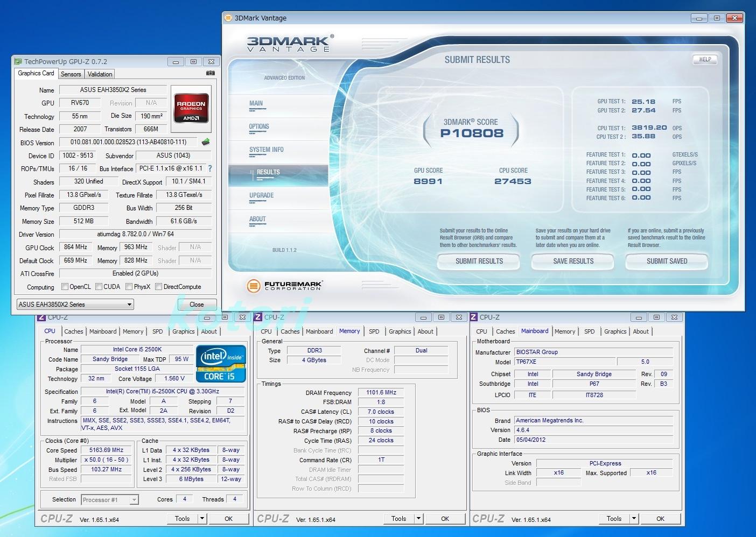Expand Tools dropdown arrow in CPU-Z CPU window
This screenshot has width=756, height=537.
click(202, 519)
